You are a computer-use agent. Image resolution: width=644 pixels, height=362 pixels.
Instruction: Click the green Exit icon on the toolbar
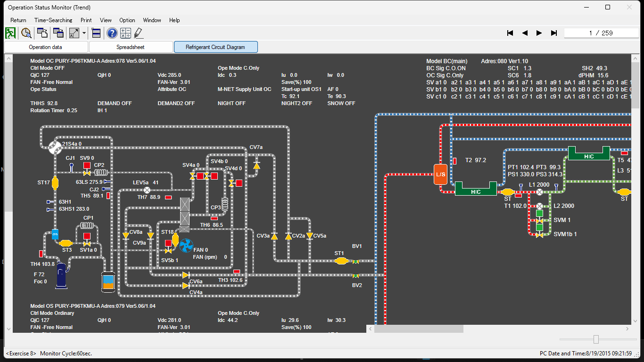(10, 33)
